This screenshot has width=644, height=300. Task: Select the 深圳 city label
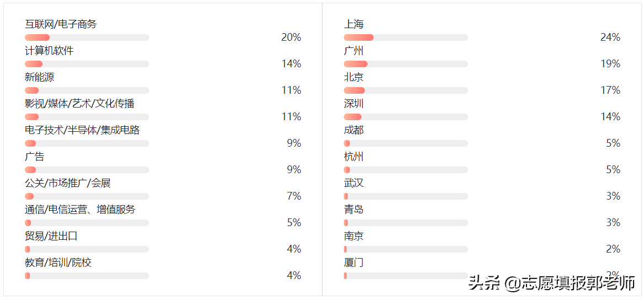pyautogui.click(x=354, y=104)
